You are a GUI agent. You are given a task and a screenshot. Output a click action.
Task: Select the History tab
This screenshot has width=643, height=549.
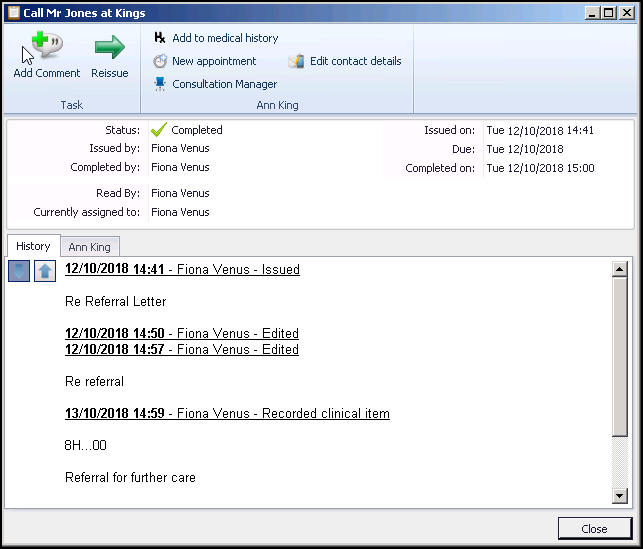coord(33,246)
